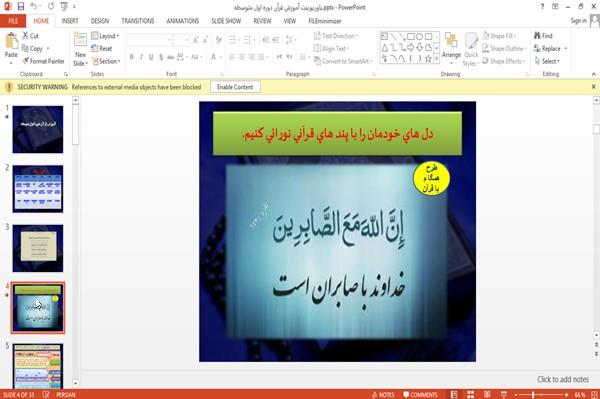Screen dimensions: 600x399
Task: Open the Section dropdown menu
Action: (106, 61)
